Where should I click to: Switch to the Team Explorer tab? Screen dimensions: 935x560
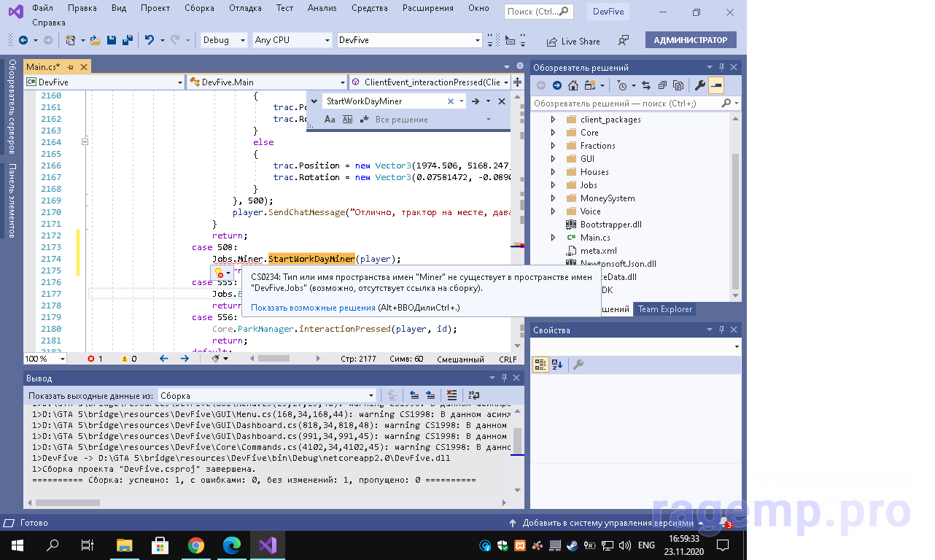(x=664, y=309)
